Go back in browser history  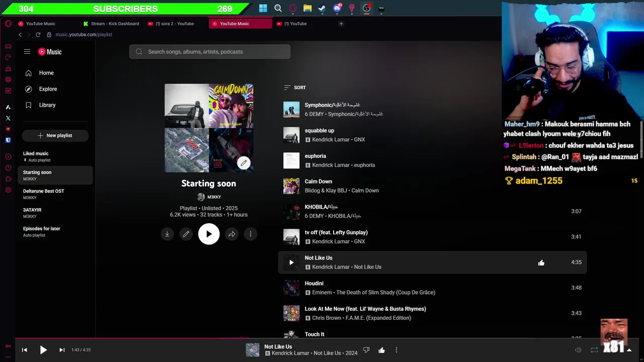click(20, 35)
